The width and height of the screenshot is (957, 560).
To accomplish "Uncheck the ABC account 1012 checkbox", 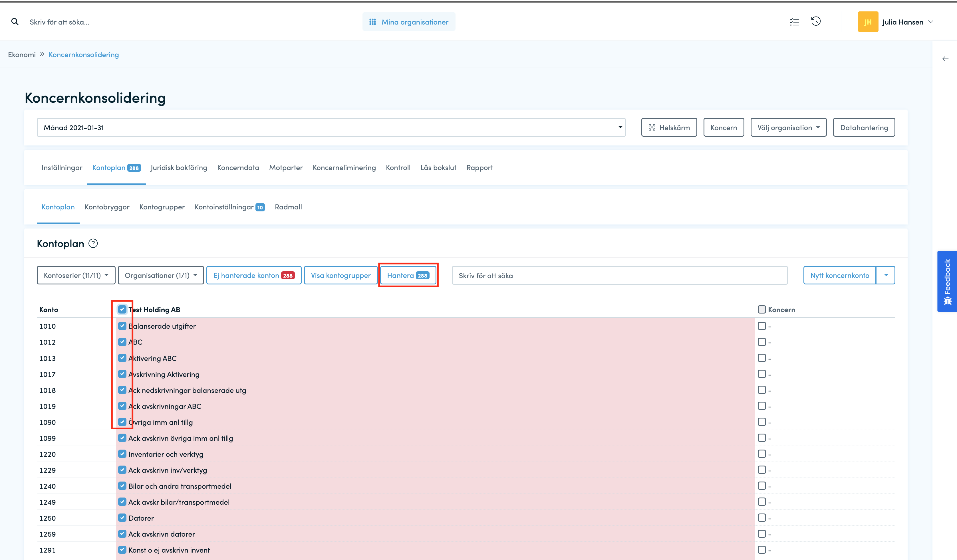I will tap(122, 342).
